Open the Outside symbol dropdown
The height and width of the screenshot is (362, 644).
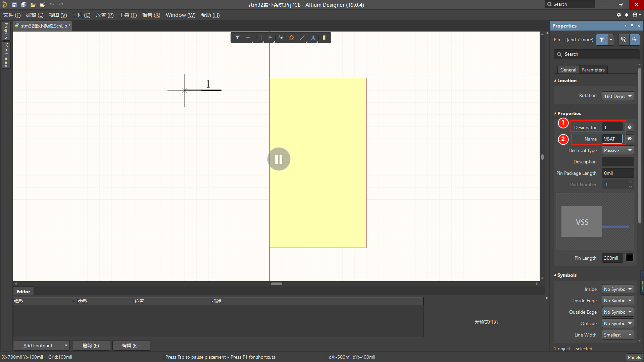(617, 323)
